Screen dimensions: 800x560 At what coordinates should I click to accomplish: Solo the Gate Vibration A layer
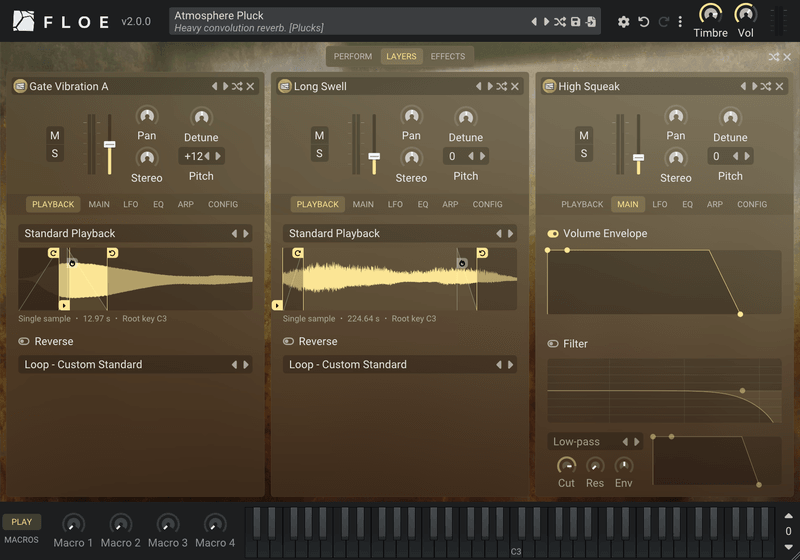[x=55, y=153]
